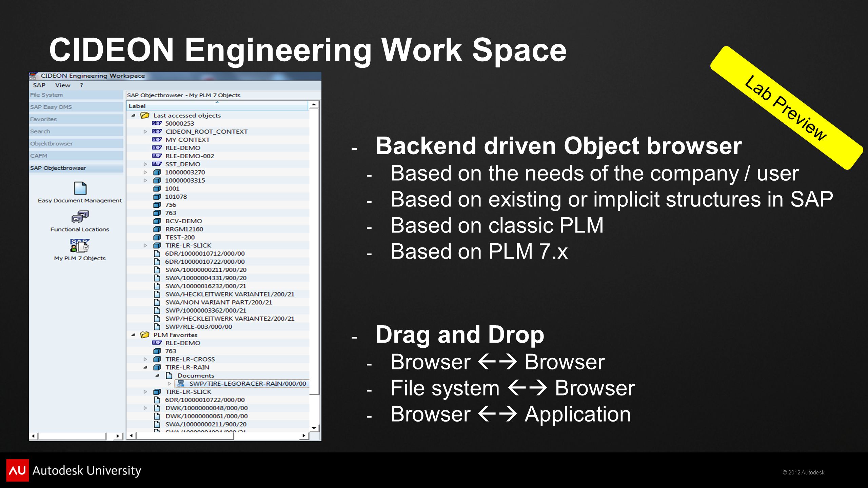
Task: Click the document icon beside 6DR/10000010712/000/00
Action: coord(157,253)
